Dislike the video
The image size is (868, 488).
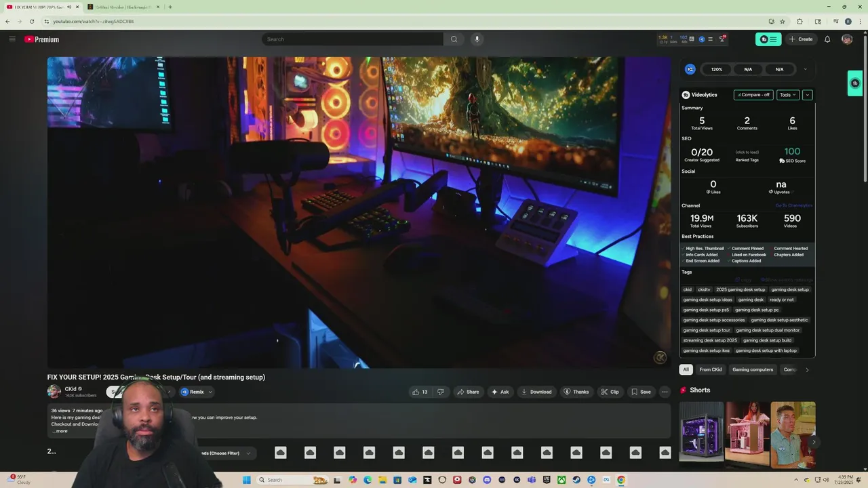[x=440, y=392]
